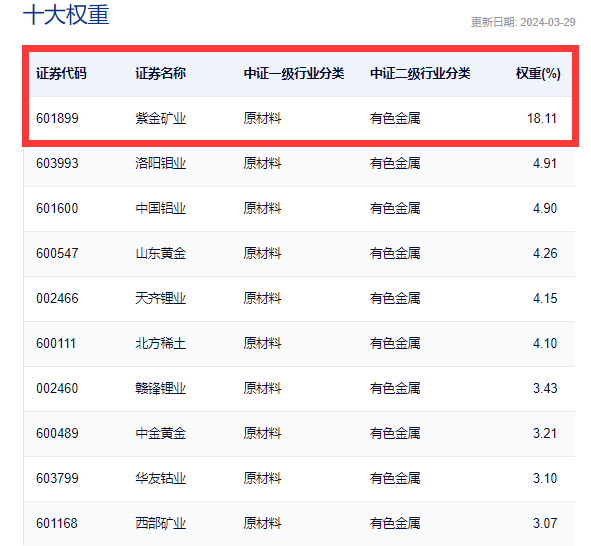Image resolution: width=591 pixels, height=546 pixels.
Task: Click 有色金属 in the 紫金矿业 row
Action: coord(395,118)
